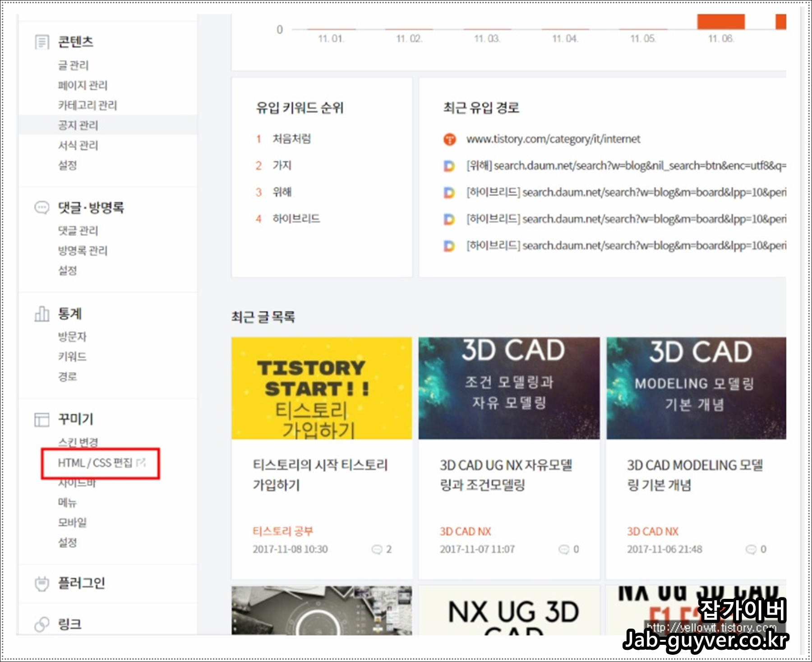Click the 최근 유입 경로 heading
The width and height of the screenshot is (812, 662).
click(481, 107)
